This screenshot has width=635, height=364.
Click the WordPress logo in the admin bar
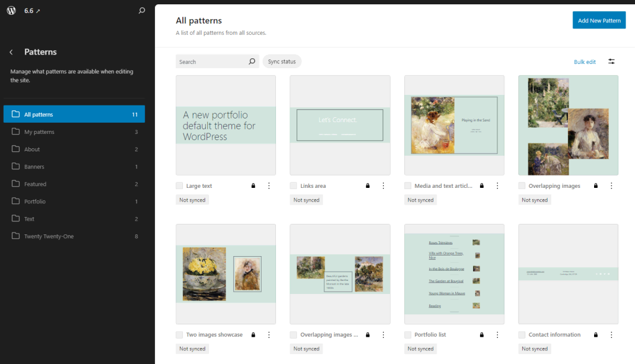pos(10,10)
